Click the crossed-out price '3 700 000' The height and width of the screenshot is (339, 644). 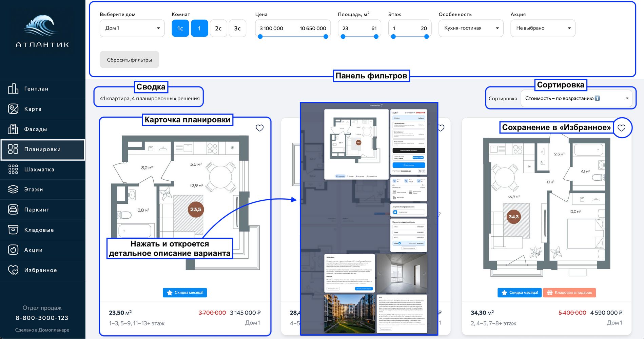(x=212, y=313)
